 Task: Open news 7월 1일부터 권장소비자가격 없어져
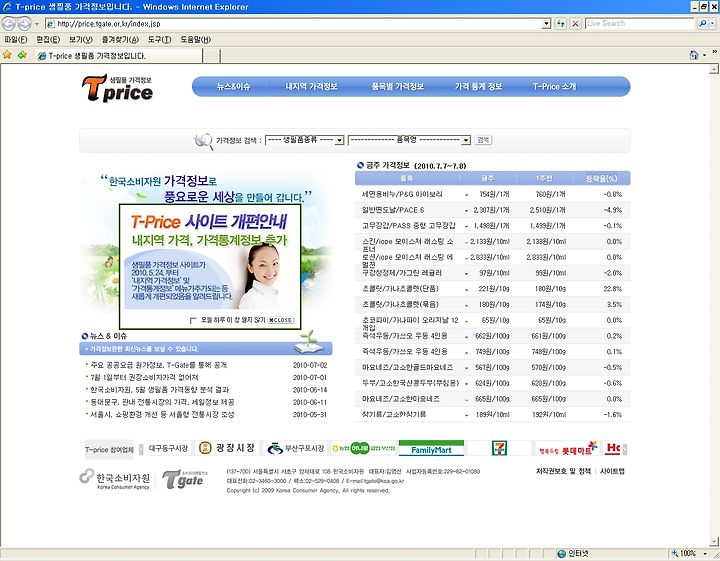(x=144, y=377)
